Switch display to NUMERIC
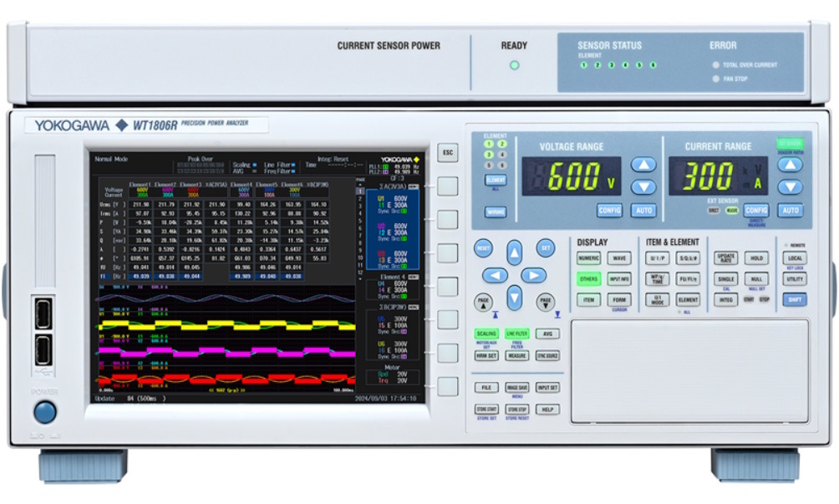839x504 pixels. click(x=588, y=258)
